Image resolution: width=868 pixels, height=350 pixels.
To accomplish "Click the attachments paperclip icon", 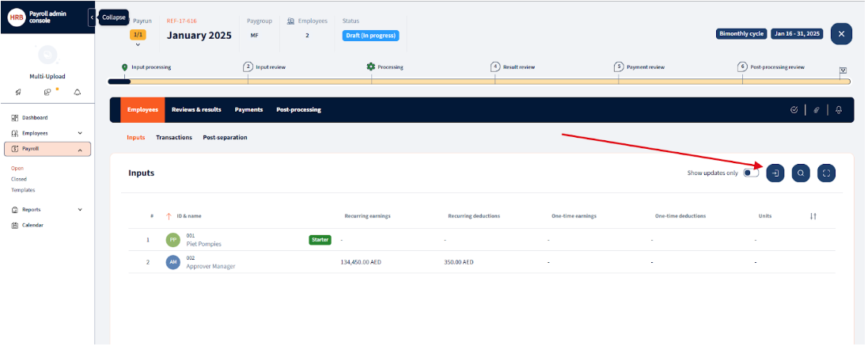I will point(816,110).
